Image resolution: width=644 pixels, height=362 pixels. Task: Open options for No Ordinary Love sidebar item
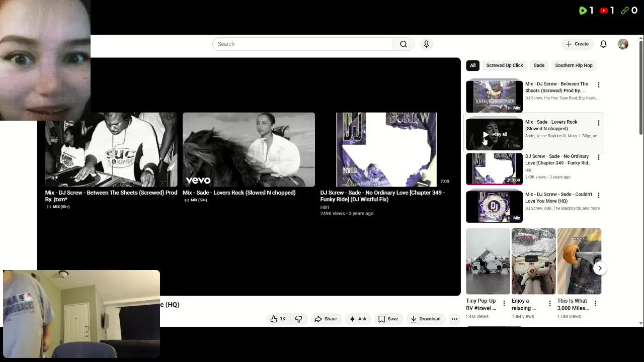[598, 157]
